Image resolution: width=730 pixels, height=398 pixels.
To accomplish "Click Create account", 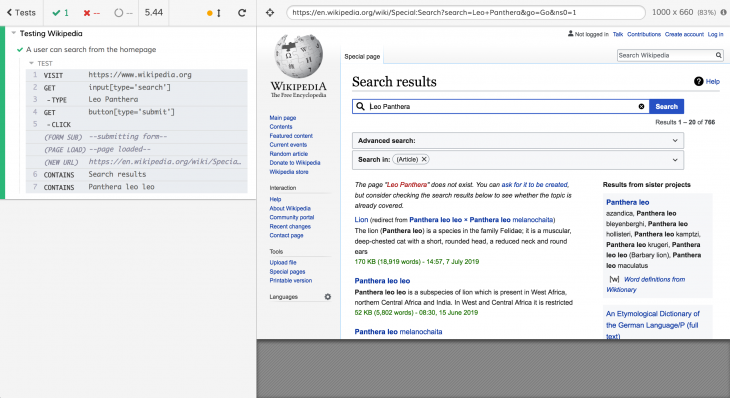I will (684, 34).
